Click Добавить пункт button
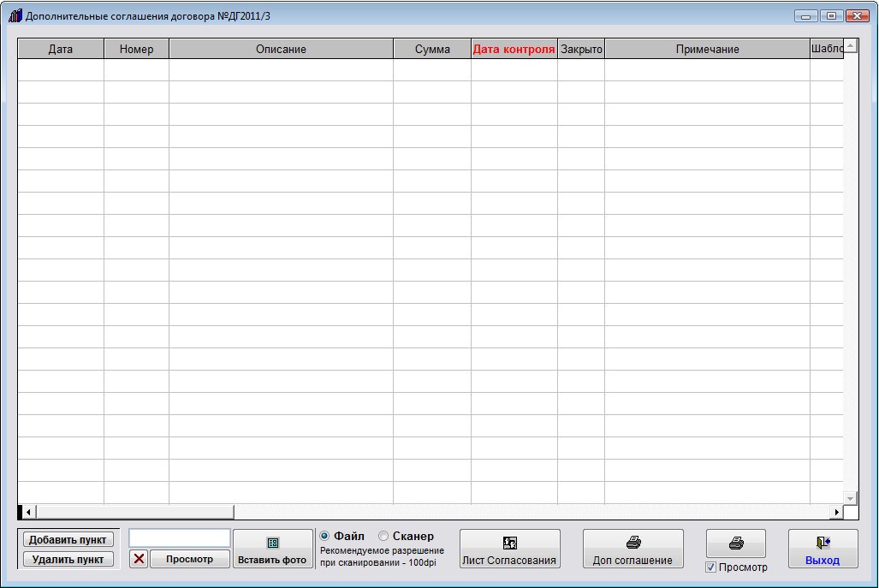Image resolution: width=879 pixels, height=588 pixels. (68, 540)
